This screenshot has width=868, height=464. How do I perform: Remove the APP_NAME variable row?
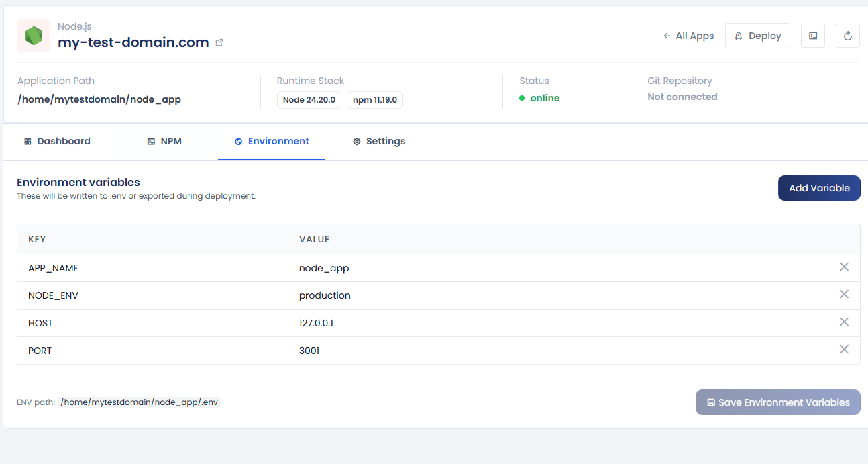click(844, 267)
